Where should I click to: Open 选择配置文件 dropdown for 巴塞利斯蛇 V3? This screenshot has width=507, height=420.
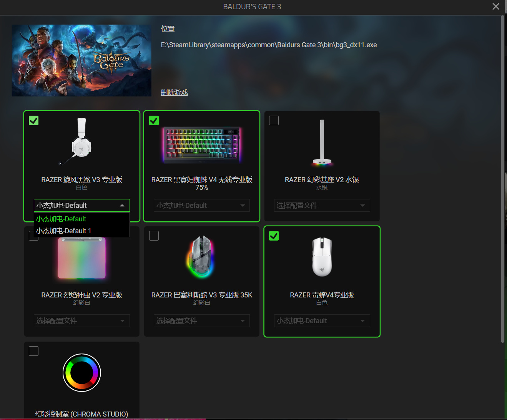(202, 321)
